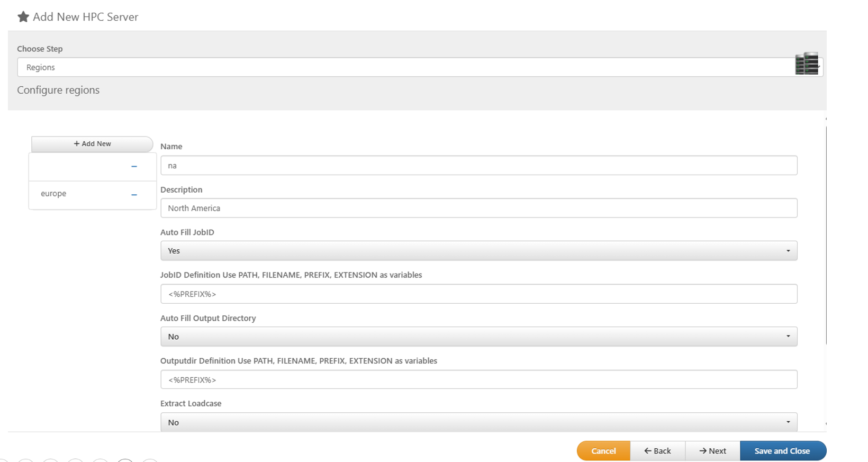Viewport: 868px width, 462px height.
Task: Expand the Auto Fill JobID dropdown
Action: point(478,251)
